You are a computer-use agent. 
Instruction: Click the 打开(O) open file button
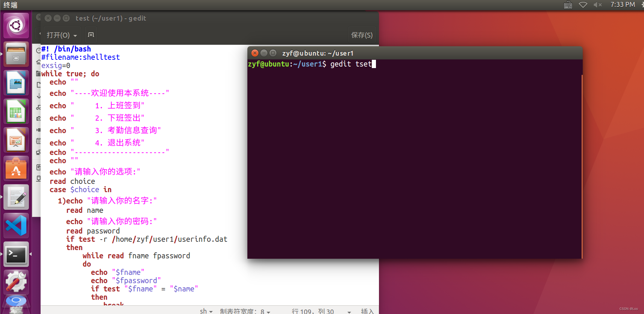pos(58,35)
